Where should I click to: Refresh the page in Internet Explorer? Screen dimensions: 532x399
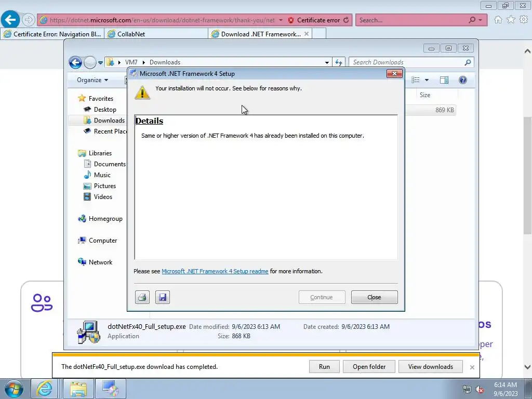click(x=345, y=20)
